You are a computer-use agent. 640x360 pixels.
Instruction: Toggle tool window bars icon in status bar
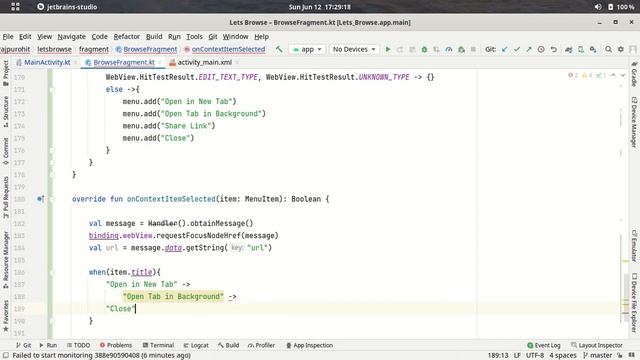(x=6, y=356)
